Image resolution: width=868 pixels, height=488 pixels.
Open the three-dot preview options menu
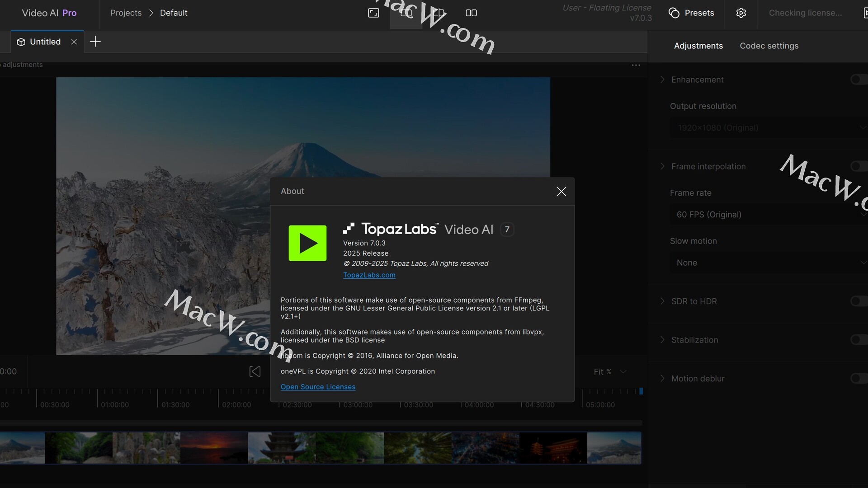(x=636, y=65)
